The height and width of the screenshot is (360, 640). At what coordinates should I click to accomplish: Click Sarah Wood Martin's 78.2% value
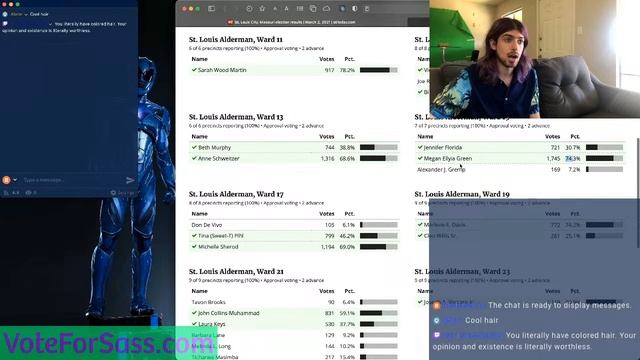point(347,70)
